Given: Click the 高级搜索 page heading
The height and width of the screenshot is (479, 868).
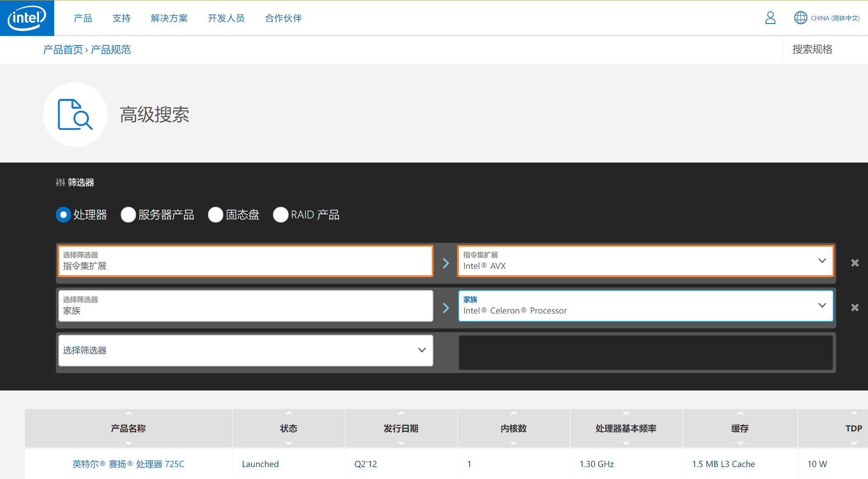Looking at the screenshot, I should [155, 115].
